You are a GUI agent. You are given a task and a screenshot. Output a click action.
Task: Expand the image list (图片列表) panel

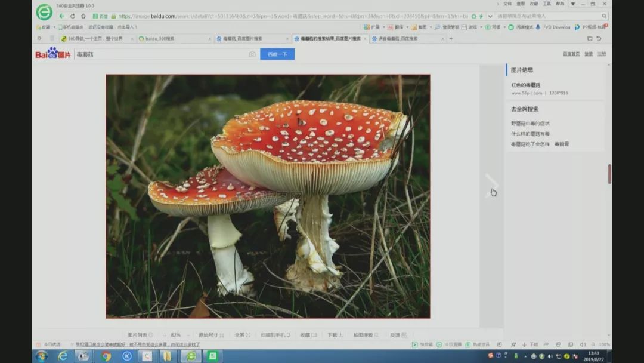[140, 335]
